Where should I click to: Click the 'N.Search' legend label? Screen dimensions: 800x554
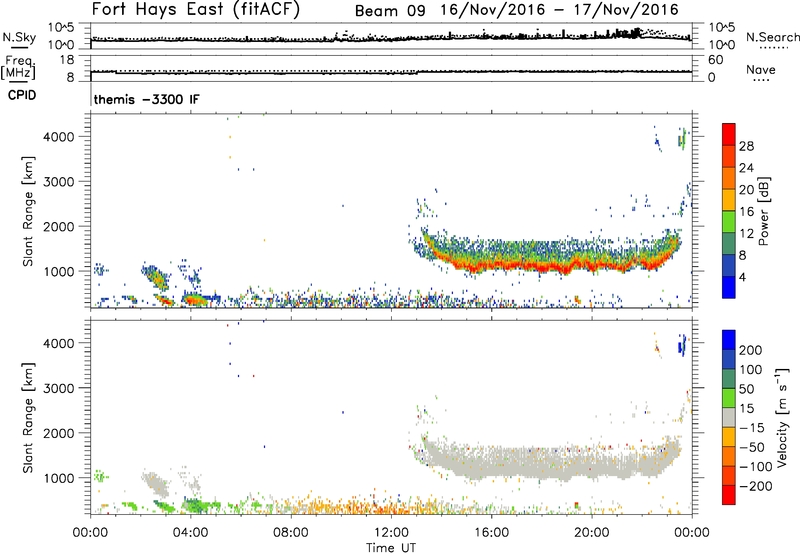pyautogui.click(x=772, y=37)
